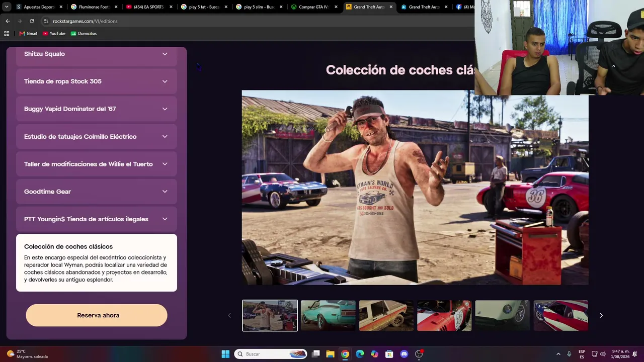Close the Comprar GTA IV tab
Image resolution: width=644 pixels, height=362 pixels.
coord(336,7)
